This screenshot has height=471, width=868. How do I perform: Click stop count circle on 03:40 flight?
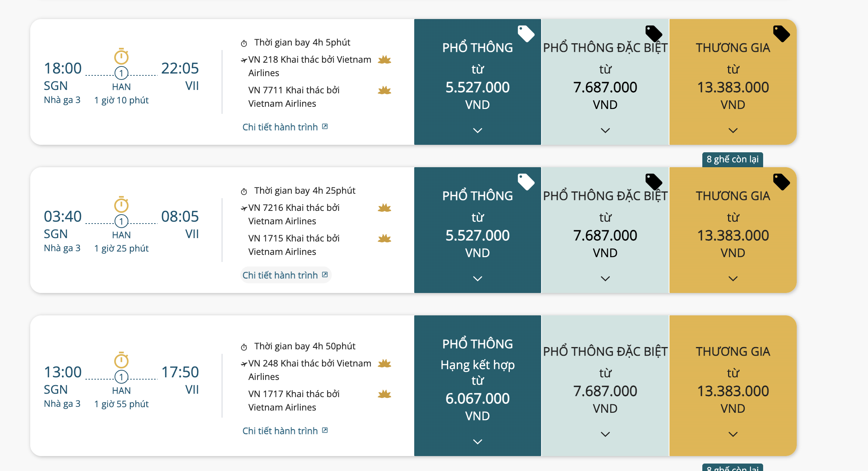[x=121, y=221]
